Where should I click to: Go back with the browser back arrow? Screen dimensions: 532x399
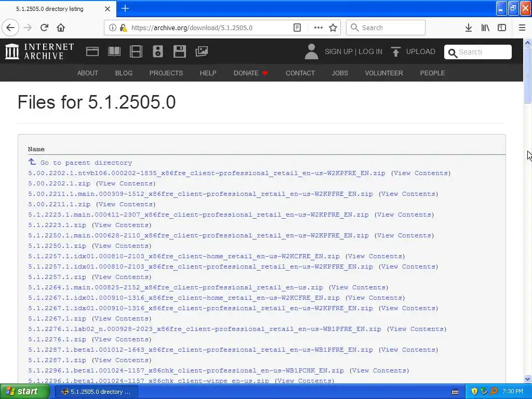pyautogui.click(x=10, y=28)
